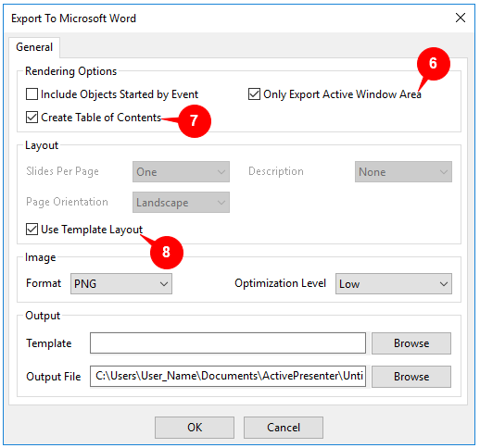
Task: Cancel the export dialog
Action: 284,428
